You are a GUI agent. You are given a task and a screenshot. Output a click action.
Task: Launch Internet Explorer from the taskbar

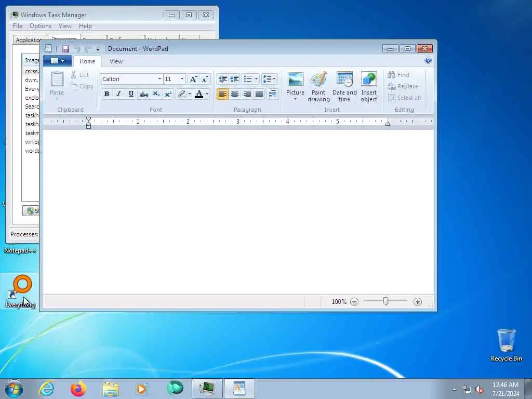46,389
